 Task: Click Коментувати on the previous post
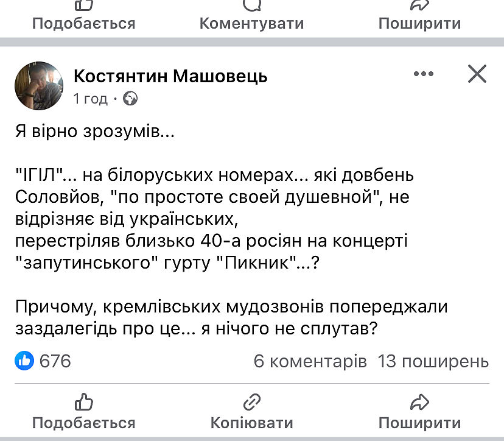click(251, 23)
